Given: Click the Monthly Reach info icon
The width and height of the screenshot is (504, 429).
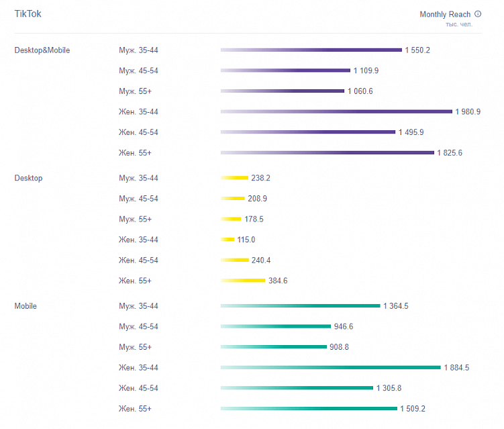Looking at the screenshot, I should click(478, 14).
